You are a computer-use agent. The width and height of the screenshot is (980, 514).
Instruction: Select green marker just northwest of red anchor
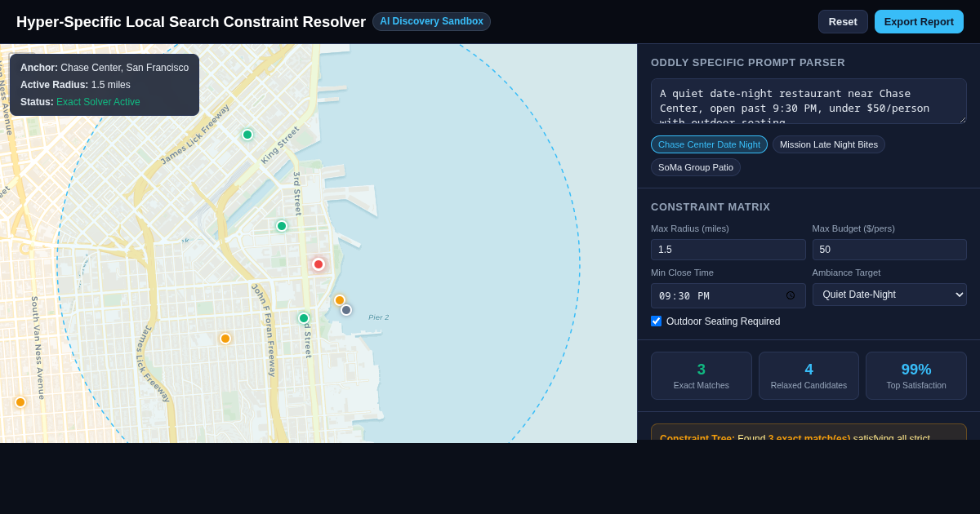pos(282,226)
